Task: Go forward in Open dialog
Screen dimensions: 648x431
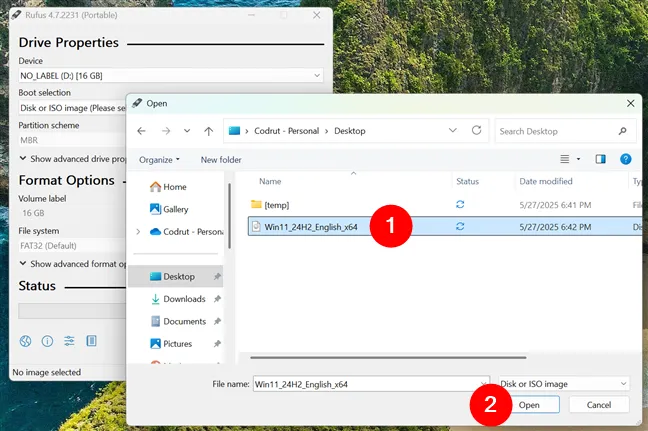Action: (166, 131)
